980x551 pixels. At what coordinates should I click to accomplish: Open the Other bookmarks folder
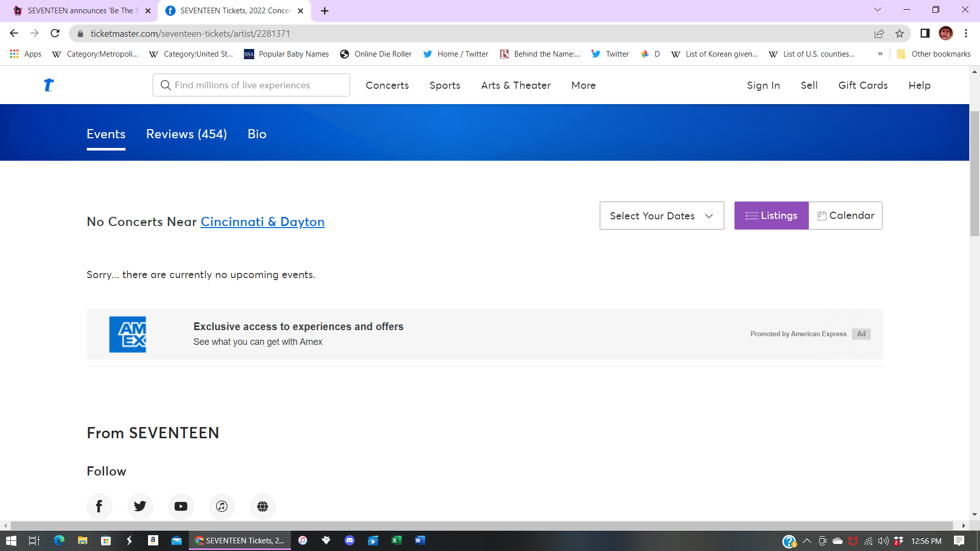[934, 54]
